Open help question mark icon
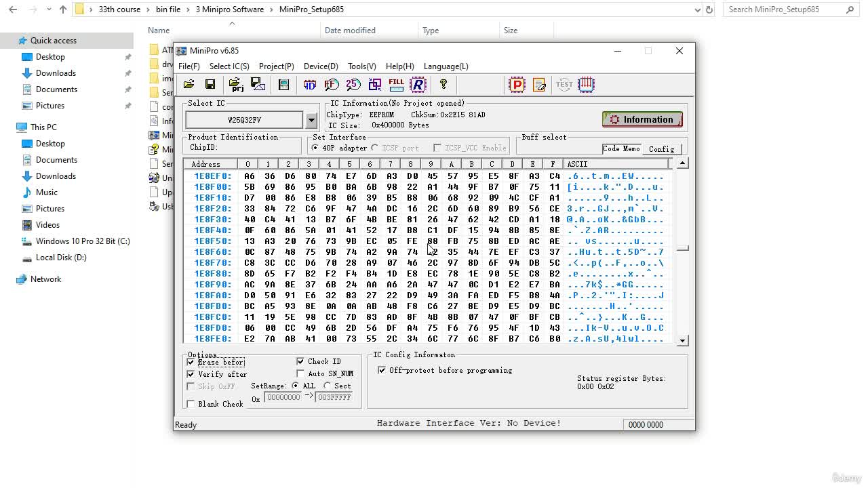The height and width of the screenshot is (488, 868). (x=443, y=85)
